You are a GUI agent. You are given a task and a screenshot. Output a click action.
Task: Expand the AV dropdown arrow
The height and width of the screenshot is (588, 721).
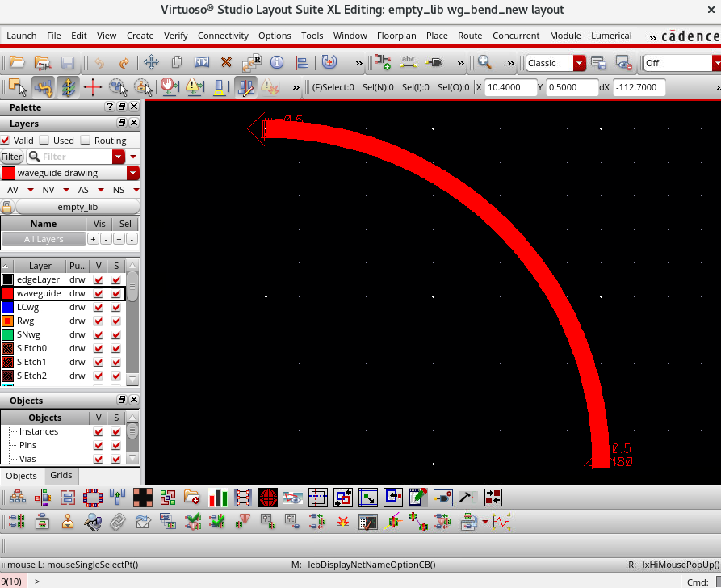[31, 190]
